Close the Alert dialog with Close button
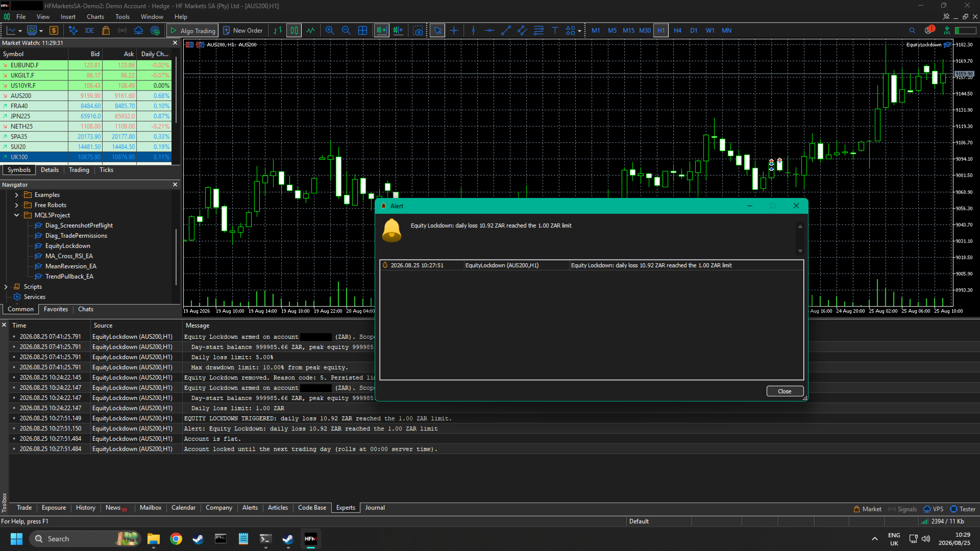The width and height of the screenshot is (980, 551). 785,391
